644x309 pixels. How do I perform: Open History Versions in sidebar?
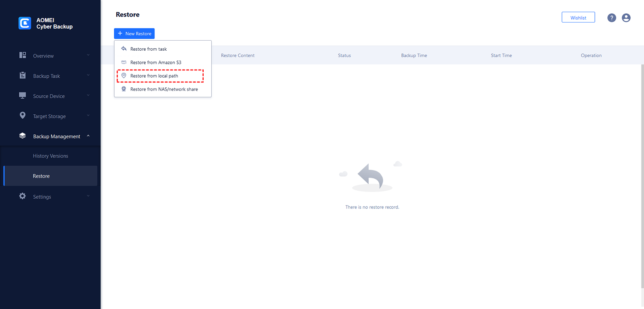click(50, 156)
